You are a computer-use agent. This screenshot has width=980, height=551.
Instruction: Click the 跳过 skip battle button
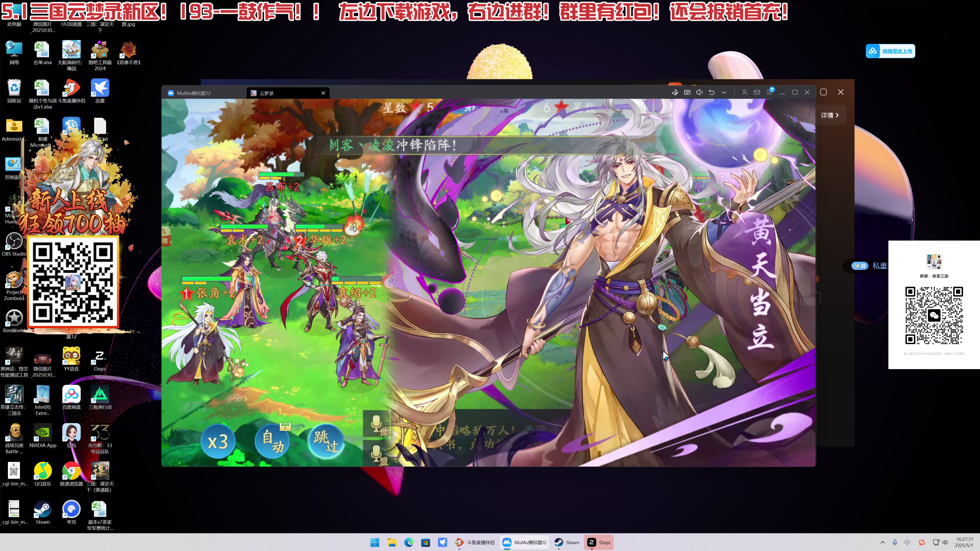(x=326, y=442)
